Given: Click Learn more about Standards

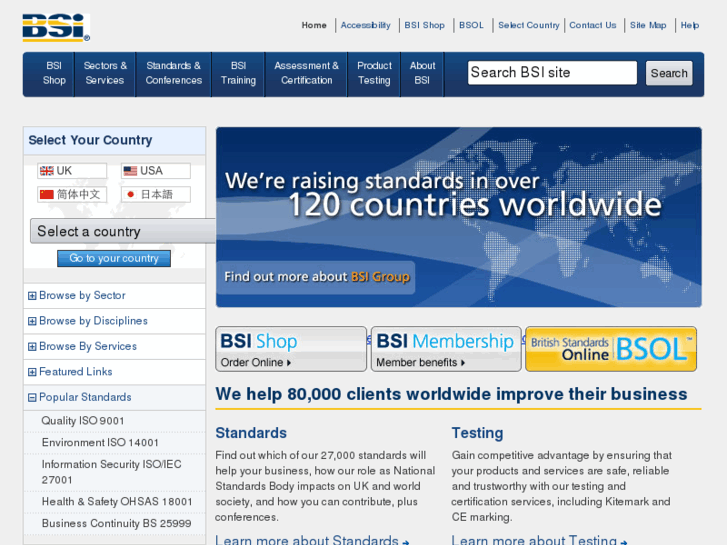Looking at the screenshot, I should (x=312, y=540).
